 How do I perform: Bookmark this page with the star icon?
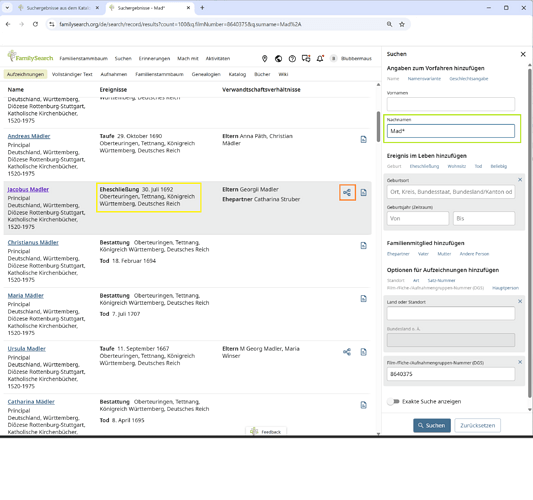coord(402,24)
